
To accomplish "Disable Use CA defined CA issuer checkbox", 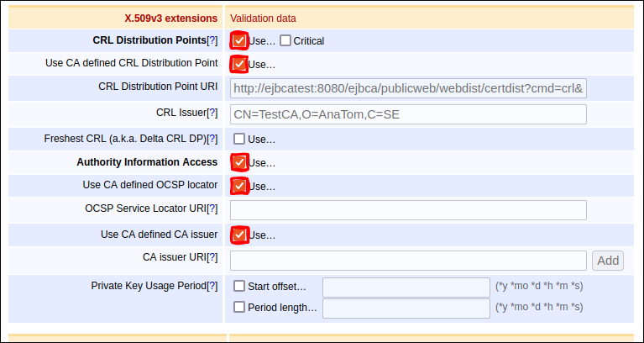I will click(240, 235).
